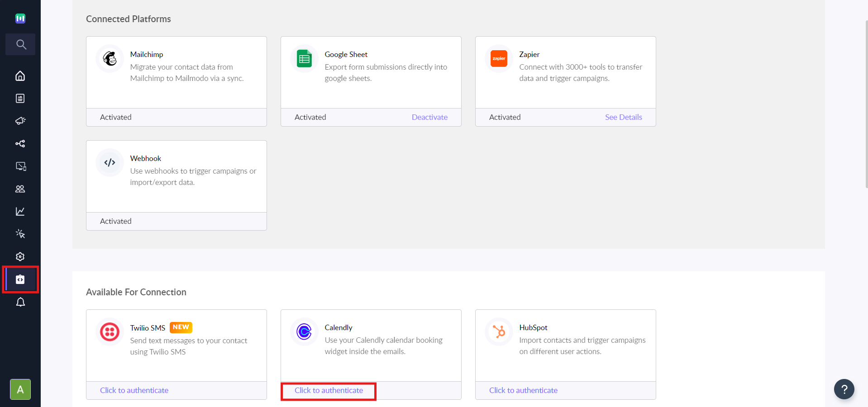The height and width of the screenshot is (407, 868).
Task: Click the page's vertical scrollbar thumb
Action: (866, 104)
